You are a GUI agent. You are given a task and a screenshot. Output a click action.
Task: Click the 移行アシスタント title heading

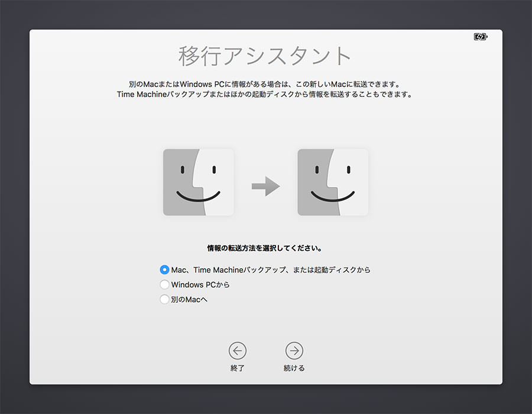[265, 56]
